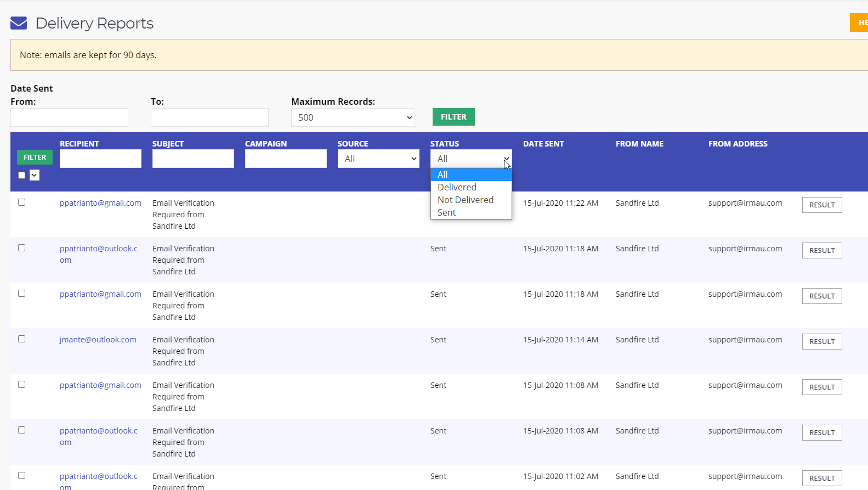Click the FROM ADDRESS column header
This screenshot has width=868, height=490.
point(738,144)
